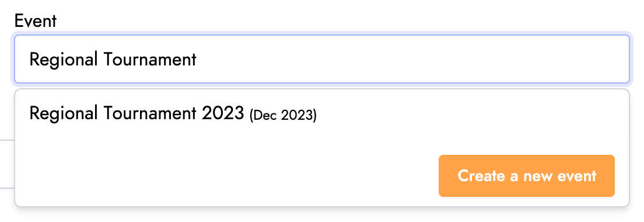The image size is (644, 222).
Task: Focus the field containing Regional Tournament
Action: coord(321,59)
